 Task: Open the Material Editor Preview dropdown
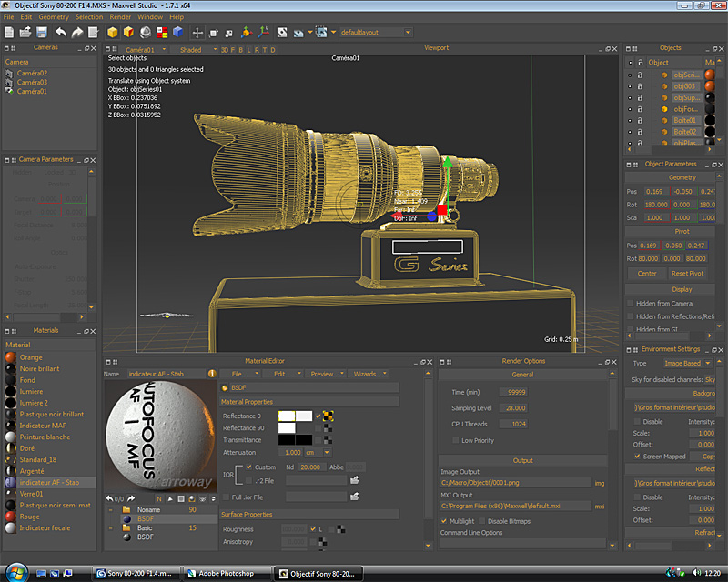(x=325, y=374)
